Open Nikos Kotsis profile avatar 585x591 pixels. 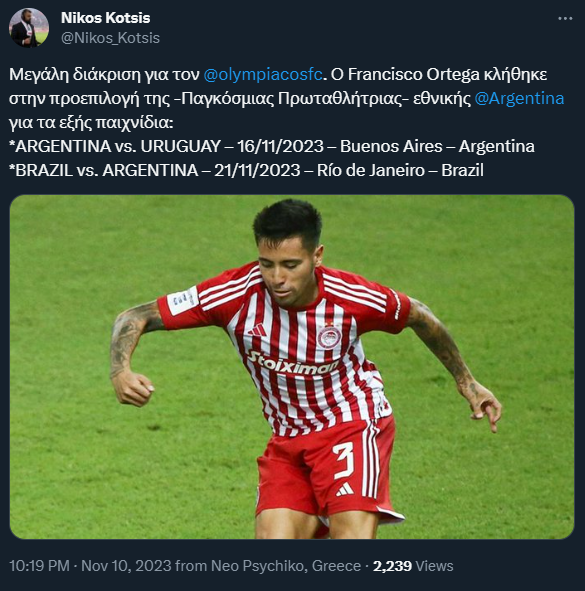coord(29,28)
